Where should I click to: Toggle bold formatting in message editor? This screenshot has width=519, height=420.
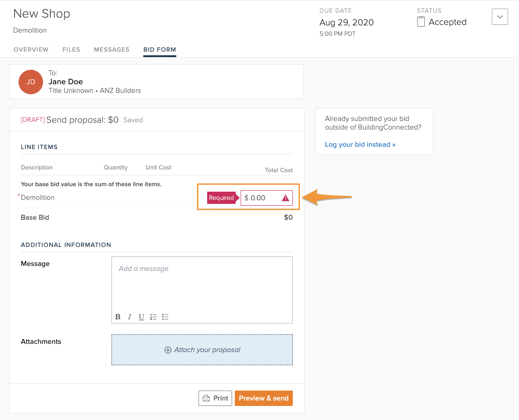click(118, 317)
